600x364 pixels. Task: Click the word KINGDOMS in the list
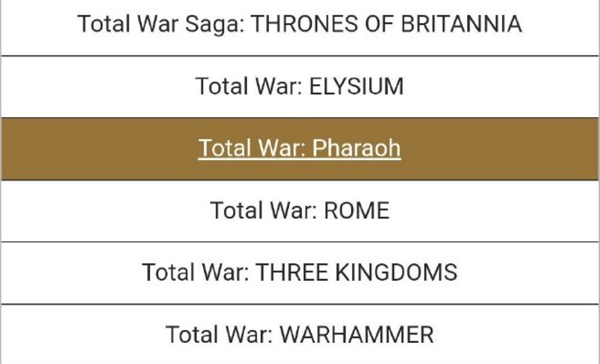396,272
